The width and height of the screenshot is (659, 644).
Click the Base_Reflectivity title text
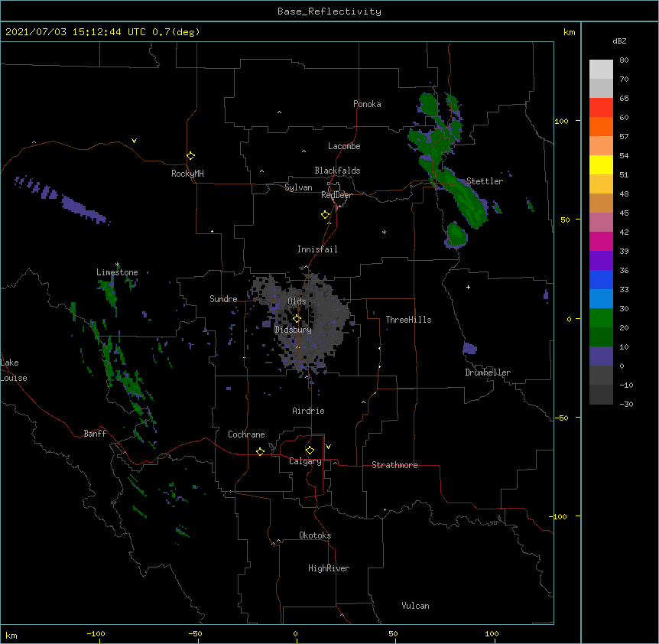[329, 11]
